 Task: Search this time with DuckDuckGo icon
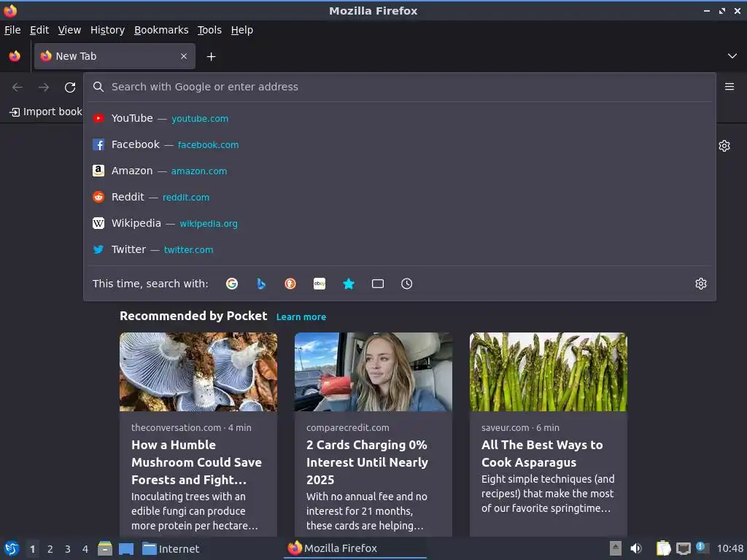coord(290,284)
